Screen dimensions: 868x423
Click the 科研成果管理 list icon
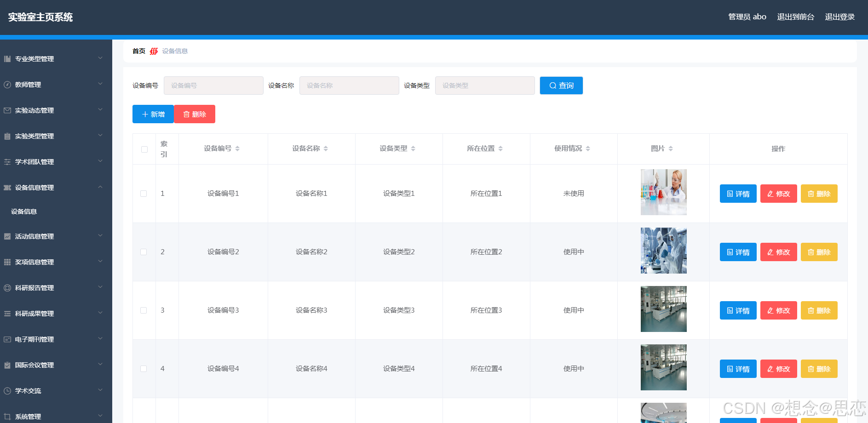click(x=7, y=314)
